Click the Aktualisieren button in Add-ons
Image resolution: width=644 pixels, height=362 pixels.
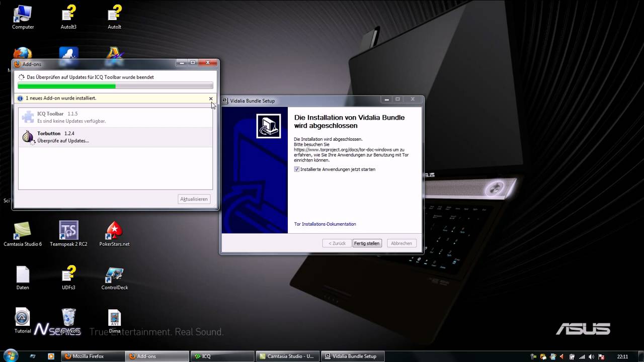[x=194, y=199]
